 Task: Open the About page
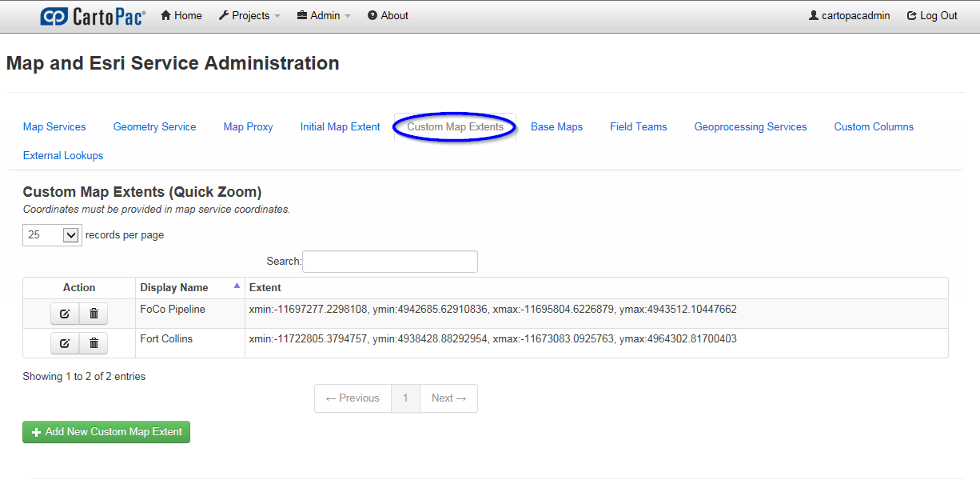click(388, 16)
